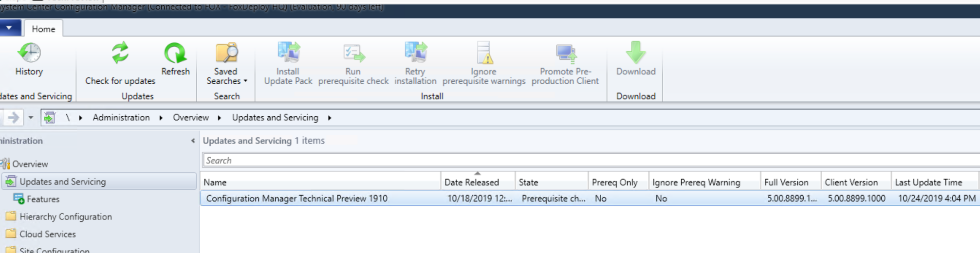Click the green Download arrow icon
The image size is (980, 253).
(x=635, y=53)
